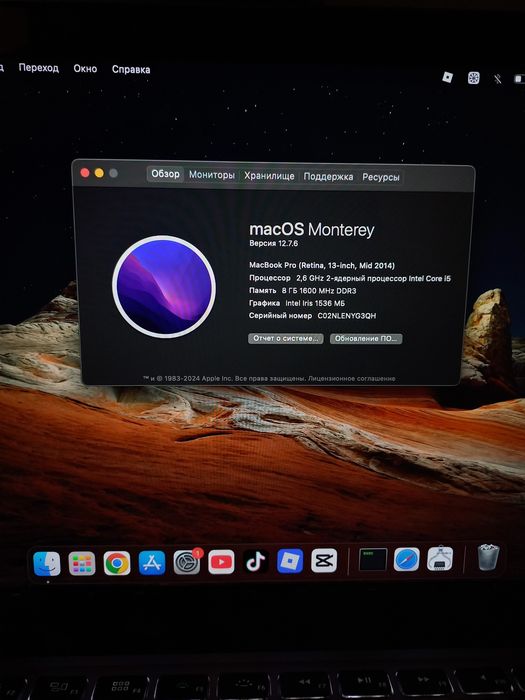This screenshot has width=525, height=700.
Task: Open System Preferences with update badge
Action: pyautogui.click(x=187, y=562)
